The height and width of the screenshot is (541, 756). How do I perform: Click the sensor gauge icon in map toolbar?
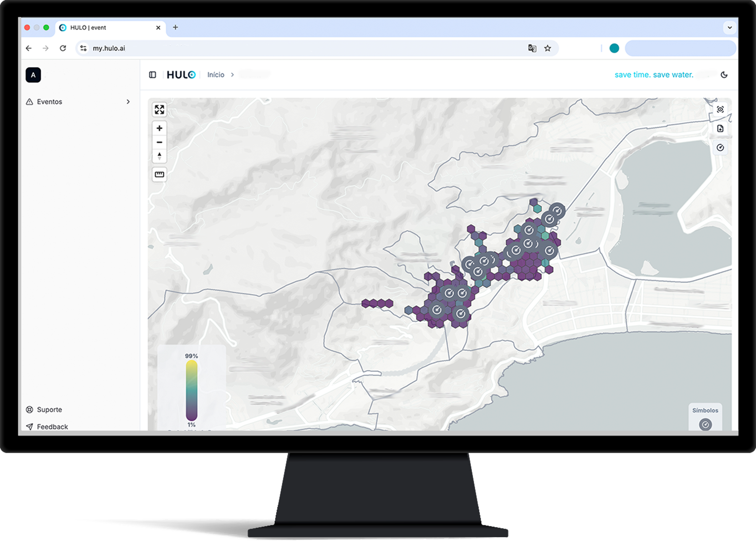(x=720, y=147)
